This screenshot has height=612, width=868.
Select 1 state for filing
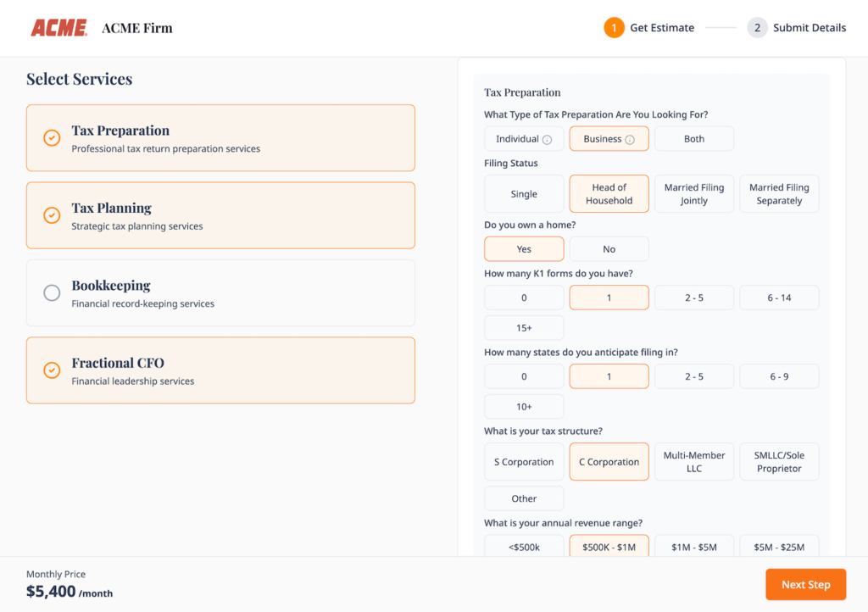click(x=609, y=376)
